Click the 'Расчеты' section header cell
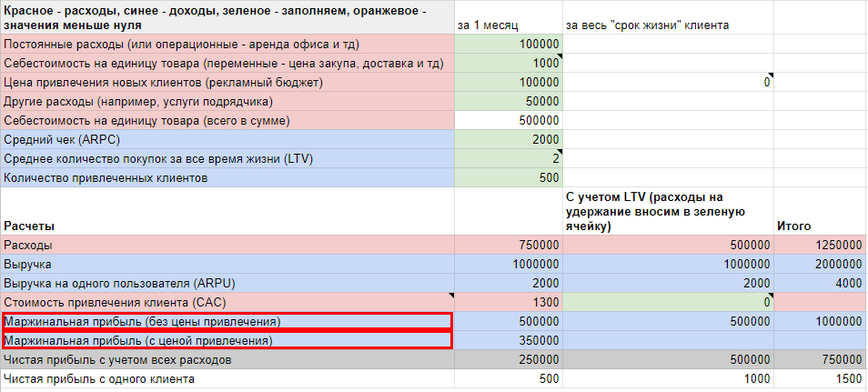868x392 pixels. 227,211
